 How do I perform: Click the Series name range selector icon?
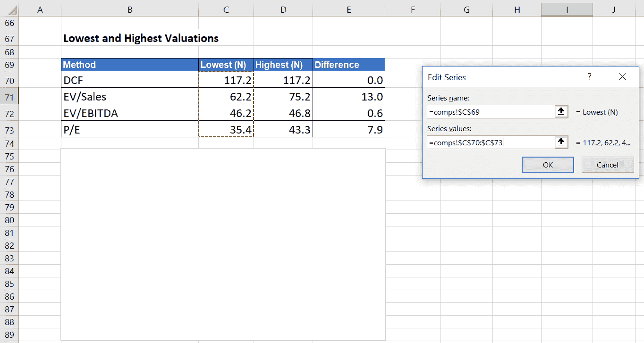tap(561, 111)
